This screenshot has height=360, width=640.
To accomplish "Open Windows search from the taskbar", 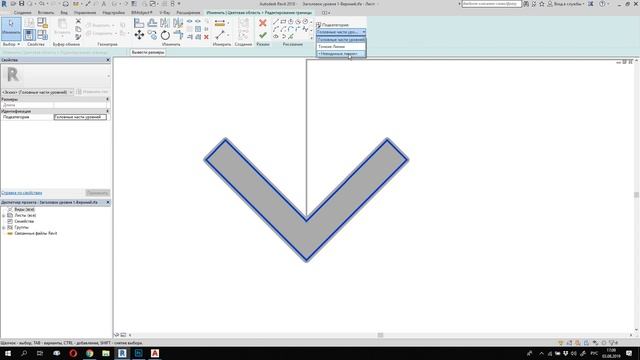I will [24, 353].
